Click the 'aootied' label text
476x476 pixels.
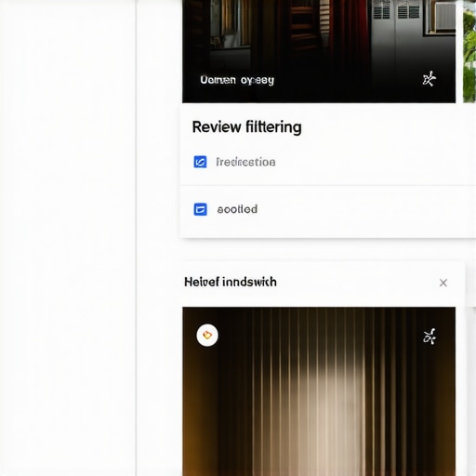coord(237,209)
